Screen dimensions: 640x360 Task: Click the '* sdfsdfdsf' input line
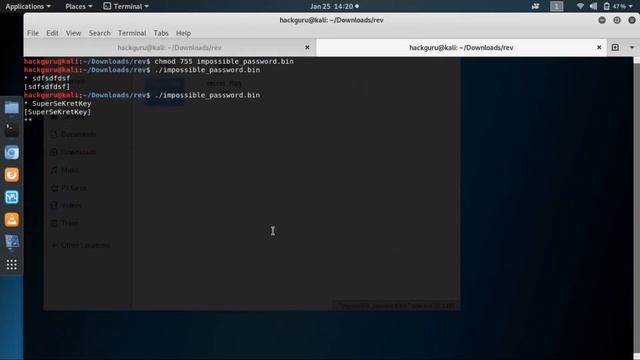[47, 78]
